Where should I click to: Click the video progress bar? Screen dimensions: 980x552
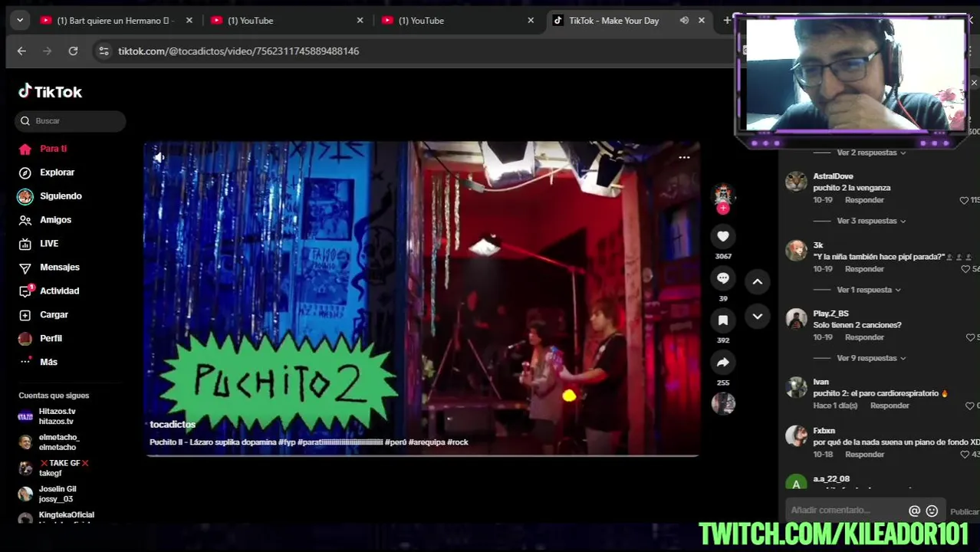pyautogui.click(x=422, y=455)
